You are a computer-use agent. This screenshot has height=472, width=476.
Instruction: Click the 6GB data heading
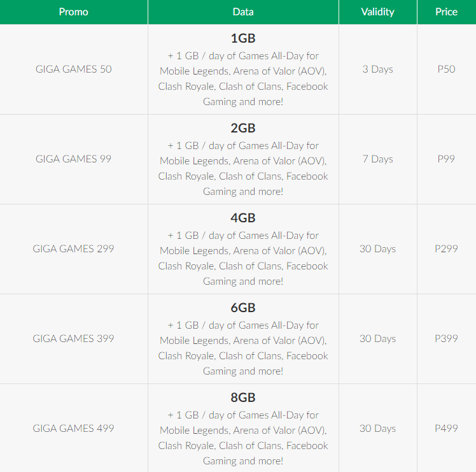pyautogui.click(x=243, y=308)
